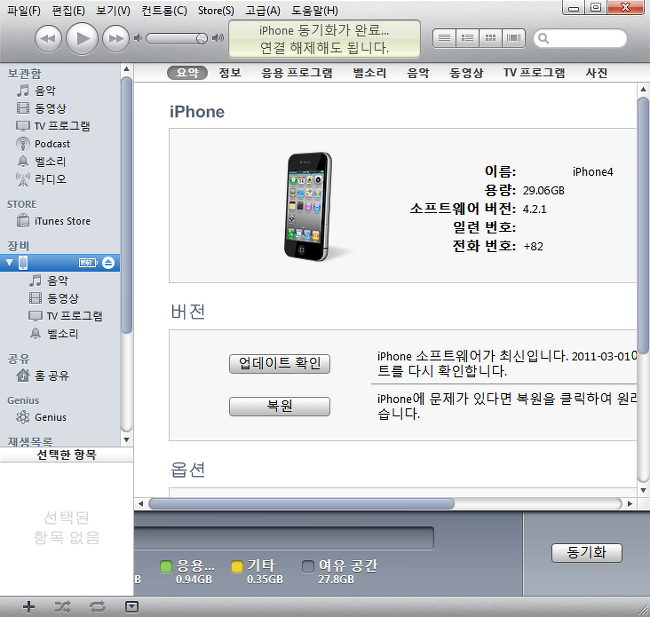Select the 벨소리 tab
This screenshot has height=617, width=650.
point(370,73)
